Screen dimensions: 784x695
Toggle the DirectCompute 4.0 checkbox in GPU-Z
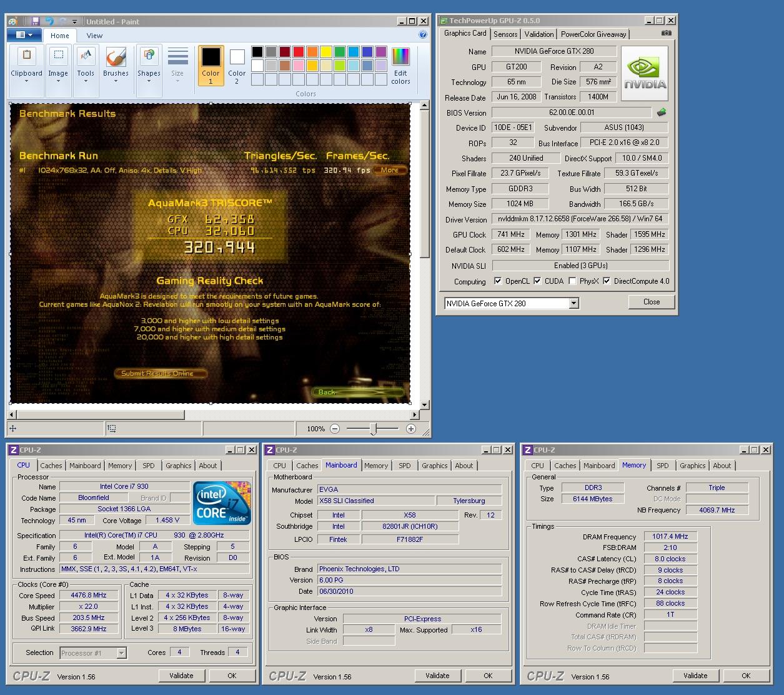click(606, 281)
